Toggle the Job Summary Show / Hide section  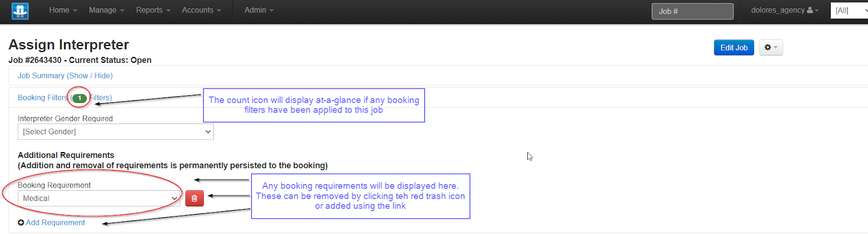65,76
